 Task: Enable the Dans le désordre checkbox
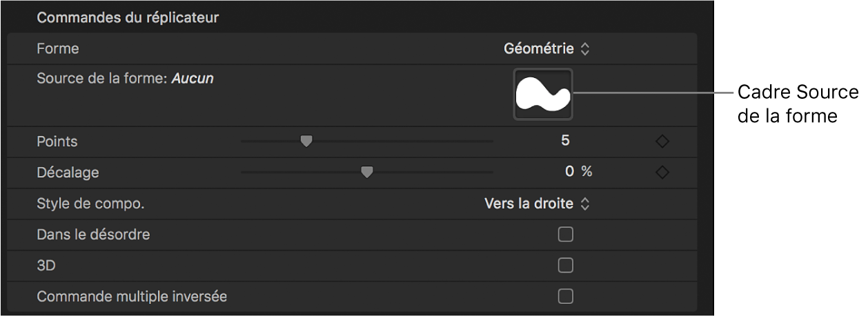pos(565,235)
